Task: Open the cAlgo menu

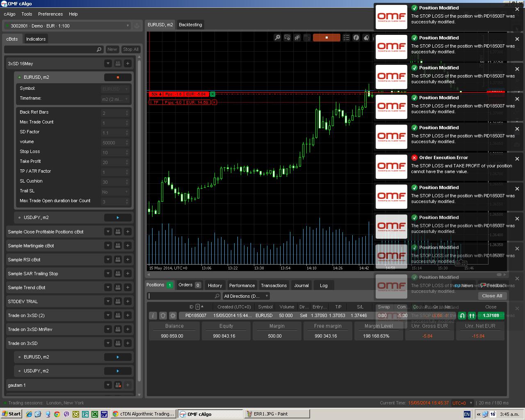Action: 10,14
